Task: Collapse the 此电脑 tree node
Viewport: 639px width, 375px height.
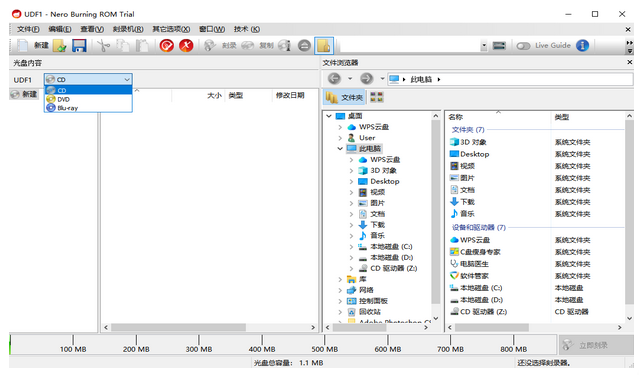Action: [340, 149]
